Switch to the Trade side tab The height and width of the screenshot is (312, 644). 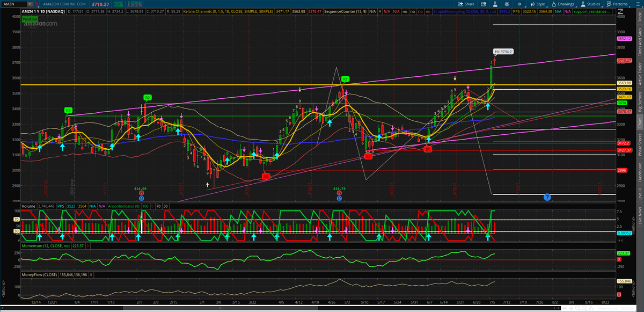639,18
